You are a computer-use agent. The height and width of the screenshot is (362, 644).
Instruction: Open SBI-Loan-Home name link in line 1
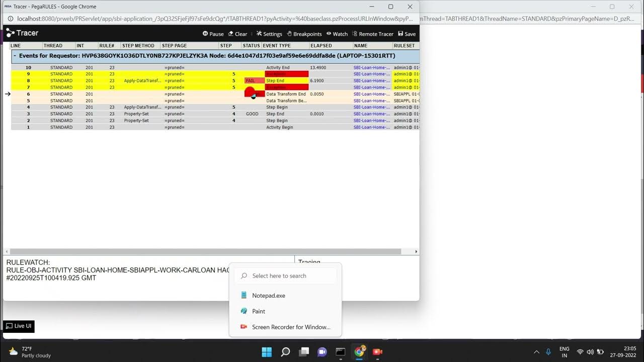(x=372, y=127)
